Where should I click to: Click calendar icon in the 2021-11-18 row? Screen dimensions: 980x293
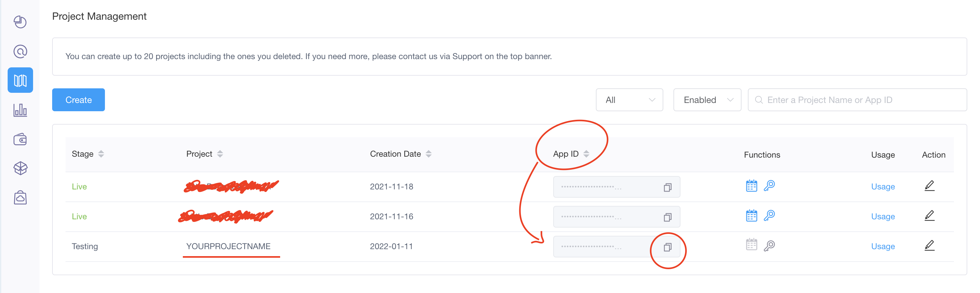(751, 186)
